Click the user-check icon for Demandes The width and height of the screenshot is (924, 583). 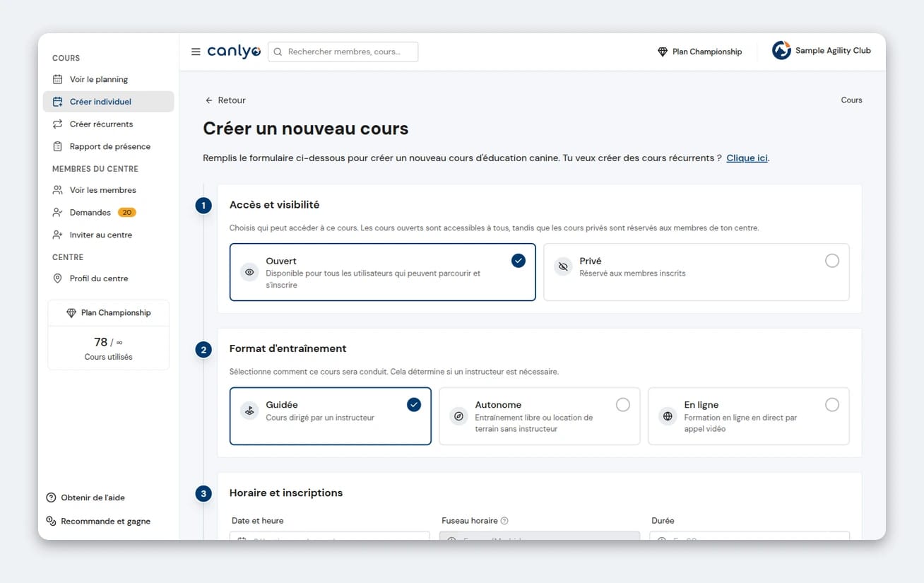coord(58,213)
